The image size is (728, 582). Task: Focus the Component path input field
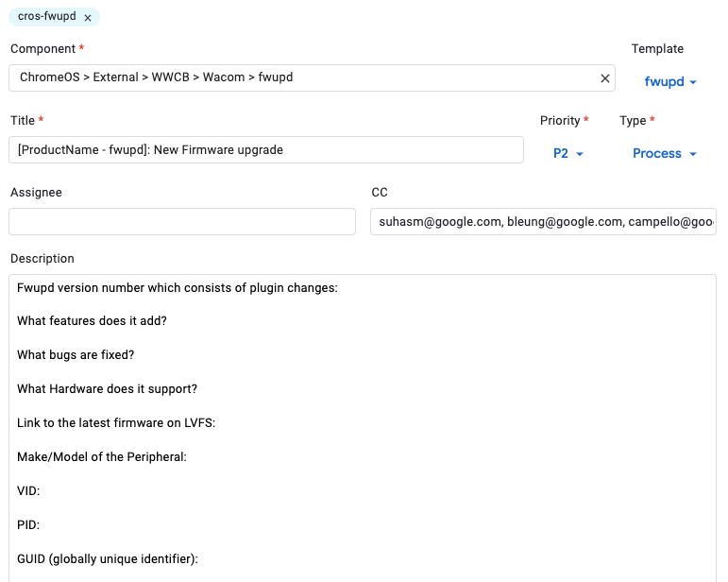pos(302,77)
